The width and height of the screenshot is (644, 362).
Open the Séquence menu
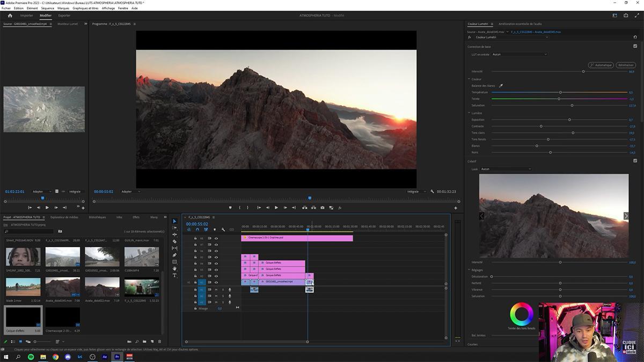pos(47,9)
